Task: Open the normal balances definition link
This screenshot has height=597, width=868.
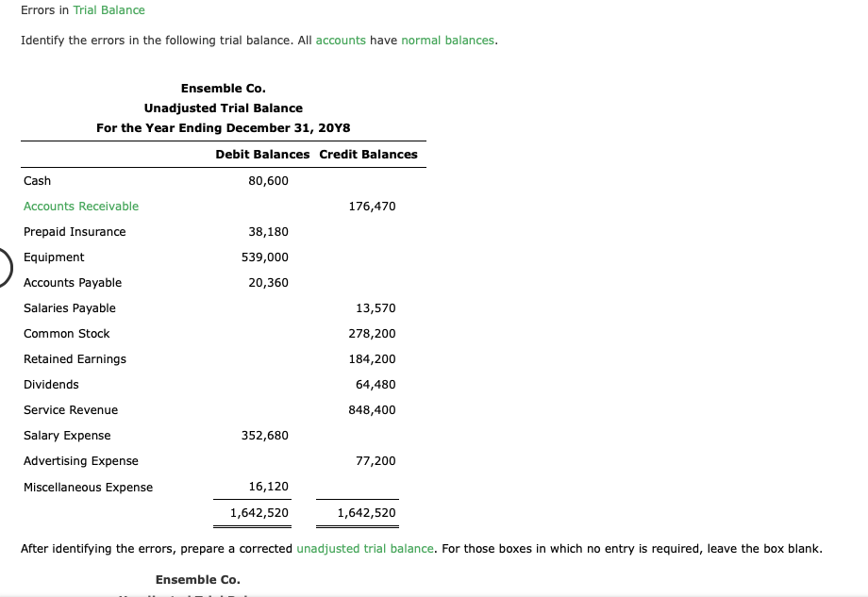Action: click(x=447, y=40)
